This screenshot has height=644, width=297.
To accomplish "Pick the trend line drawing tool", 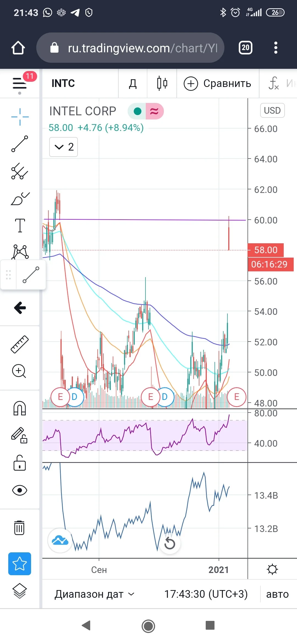I will [x=20, y=144].
